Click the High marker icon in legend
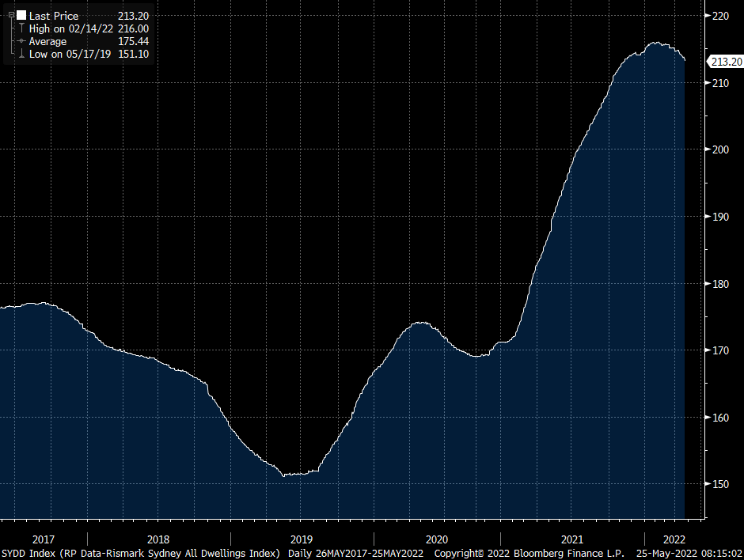744x560 pixels. pyautogui.click(x=21, y=28)
